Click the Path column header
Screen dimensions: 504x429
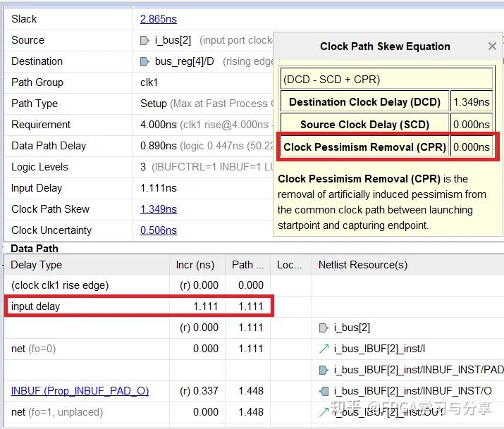(247, 265)
